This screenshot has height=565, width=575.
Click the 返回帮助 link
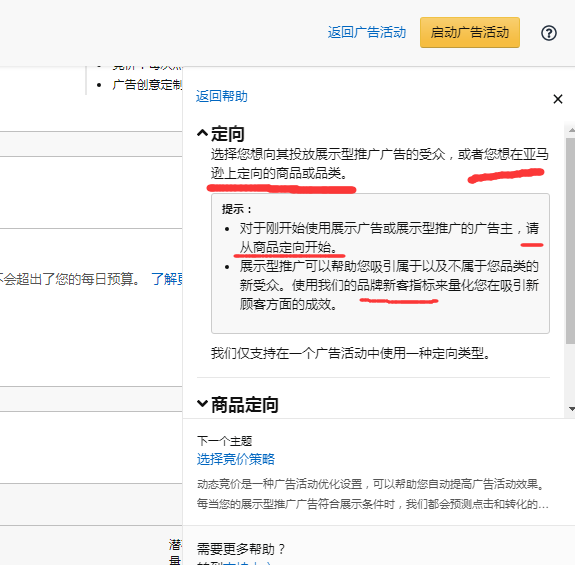(222, 96)
